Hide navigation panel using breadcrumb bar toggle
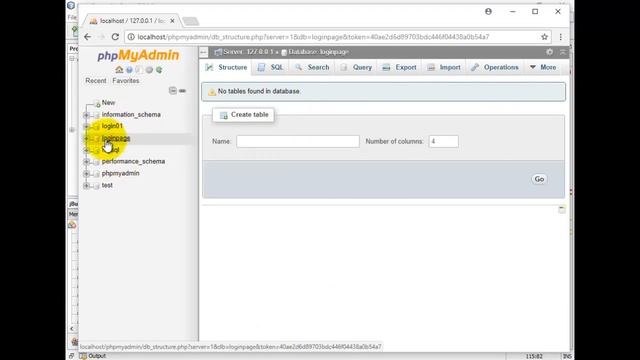640x360 pixels. pos(204,52)
